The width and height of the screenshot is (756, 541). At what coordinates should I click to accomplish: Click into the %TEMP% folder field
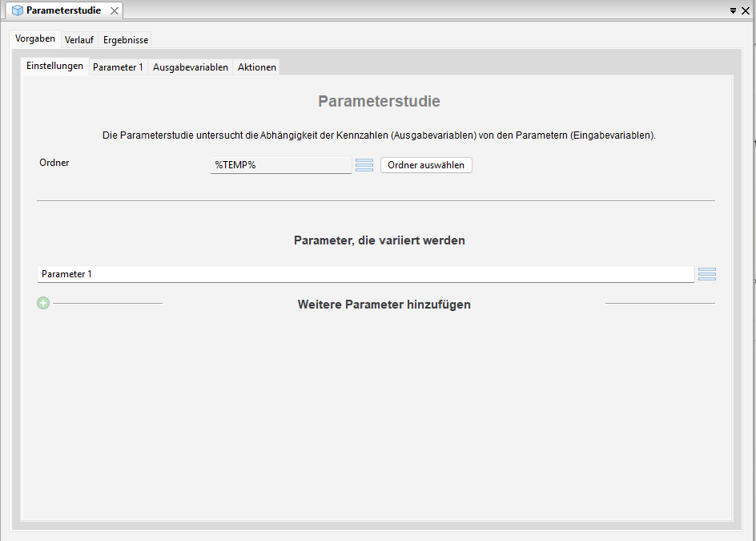[280, 165]
